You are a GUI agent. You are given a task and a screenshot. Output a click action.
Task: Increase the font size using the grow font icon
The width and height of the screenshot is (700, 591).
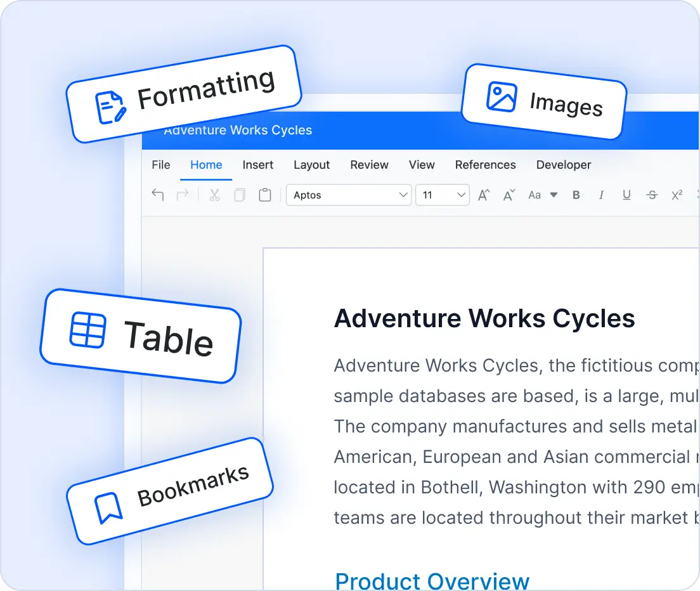[x=483, y=195]
